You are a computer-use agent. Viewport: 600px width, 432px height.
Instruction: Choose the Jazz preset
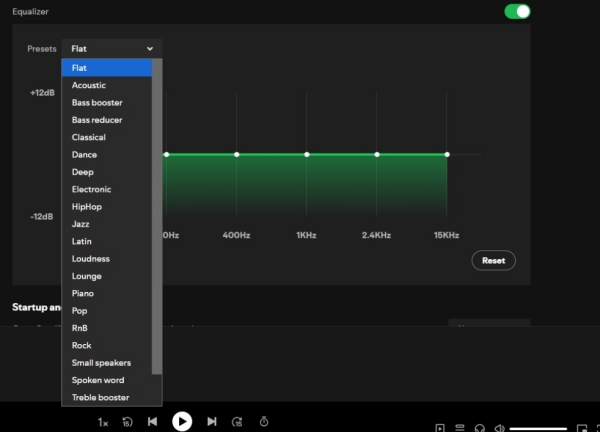[x=107, y=224]
